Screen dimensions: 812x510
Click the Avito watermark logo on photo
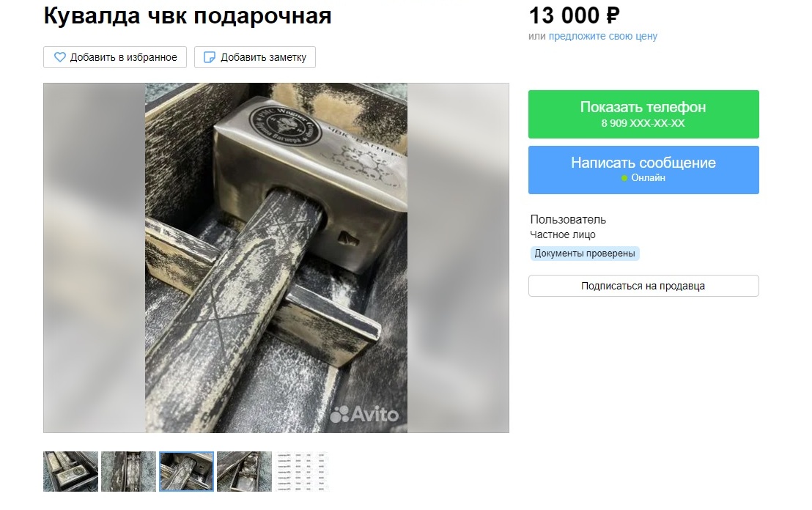pos(364,414)
